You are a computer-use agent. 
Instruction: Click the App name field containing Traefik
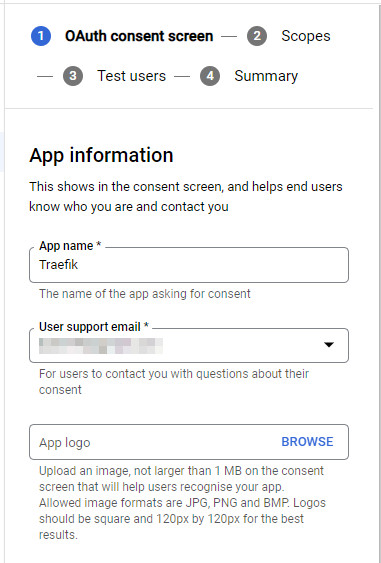[189, 265]
